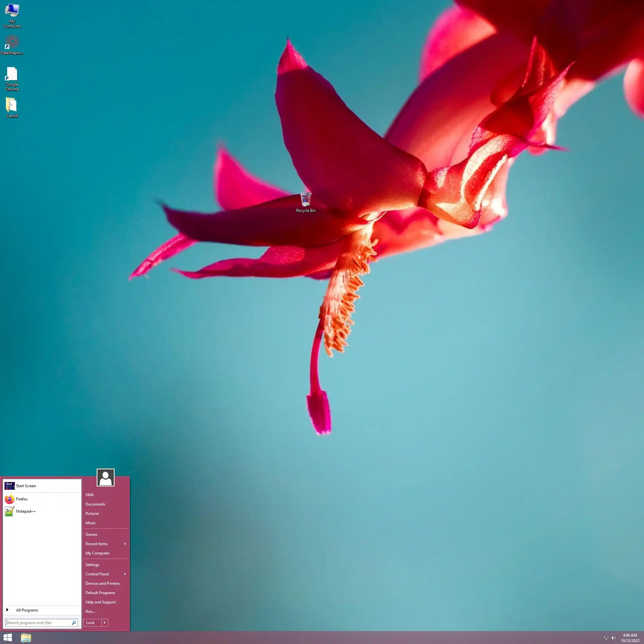Image resolution: width=644 pixels, height=644 pixels.
Task: Launch Notepad++ from the Start menu
Action: point(25,511)
